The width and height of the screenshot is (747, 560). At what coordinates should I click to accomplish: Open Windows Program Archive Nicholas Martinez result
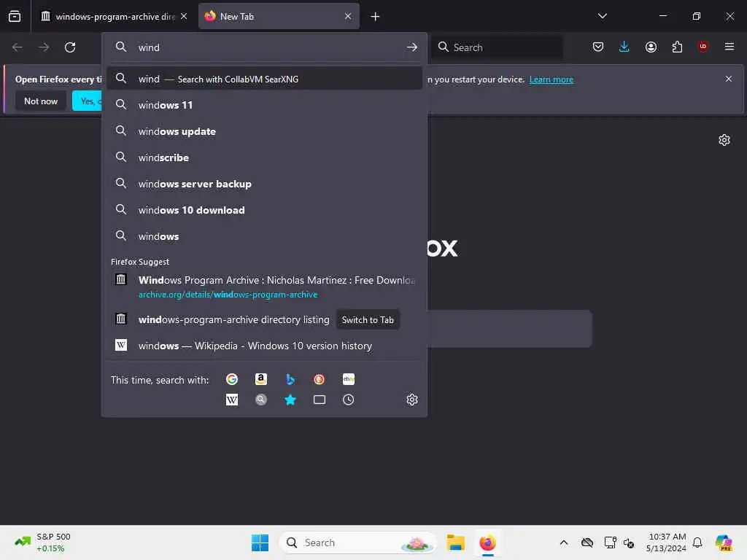point(264,287)
